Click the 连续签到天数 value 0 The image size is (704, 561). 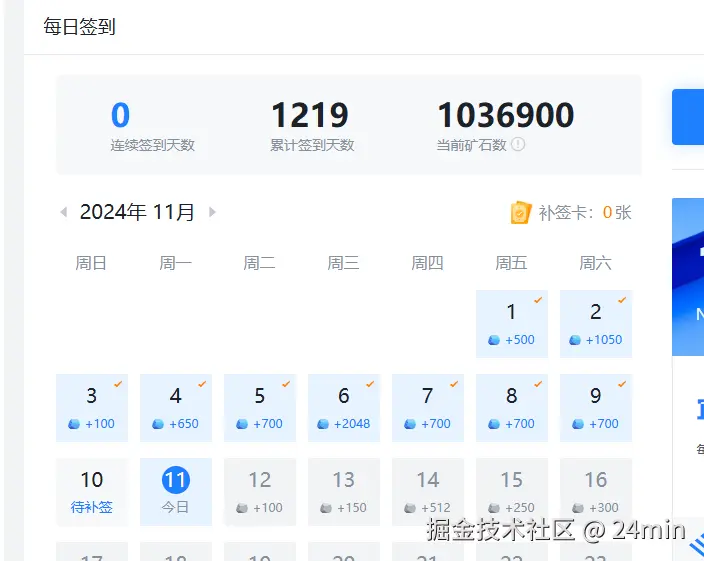tap(120, 115)
